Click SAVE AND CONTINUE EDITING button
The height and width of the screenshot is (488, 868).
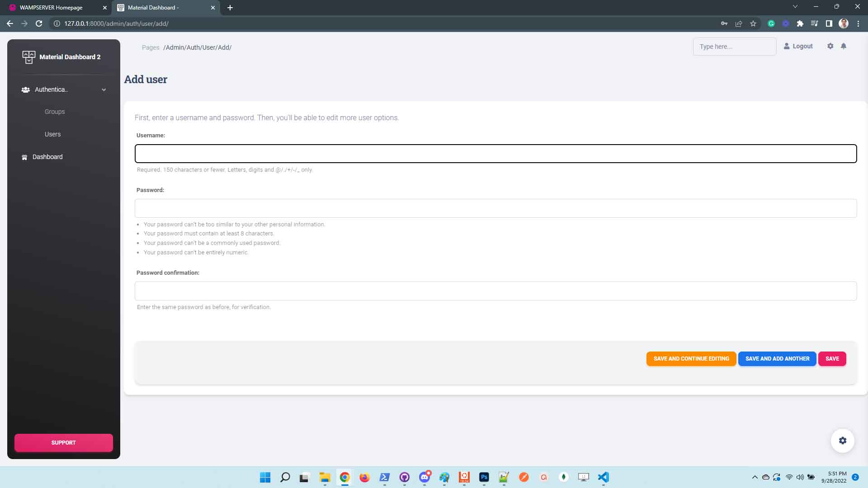691,359
